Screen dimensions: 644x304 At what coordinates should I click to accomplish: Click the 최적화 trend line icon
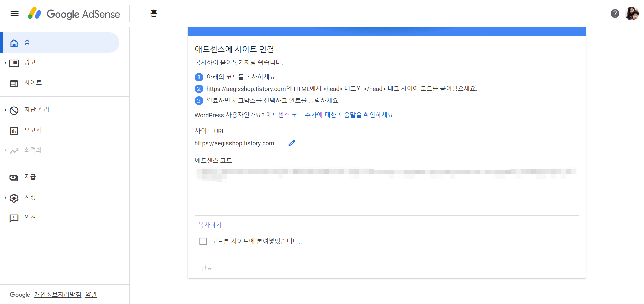pyautogui.click(x=14, y=151)
